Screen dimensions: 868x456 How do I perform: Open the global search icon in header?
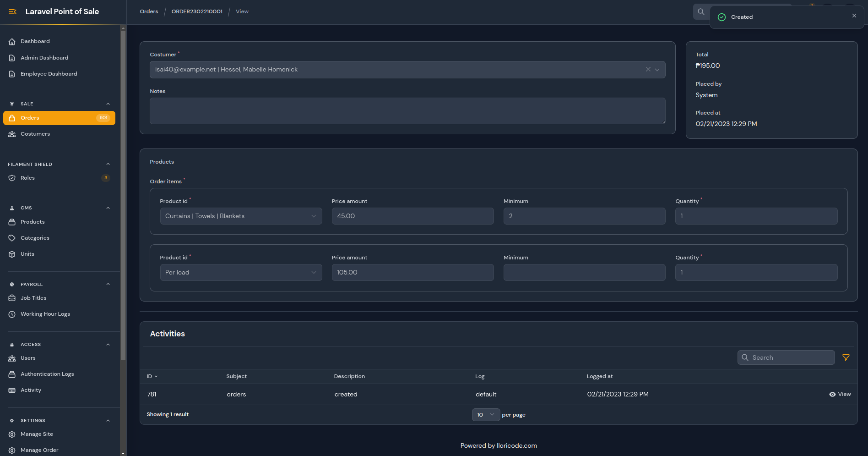tap(701, 11)
